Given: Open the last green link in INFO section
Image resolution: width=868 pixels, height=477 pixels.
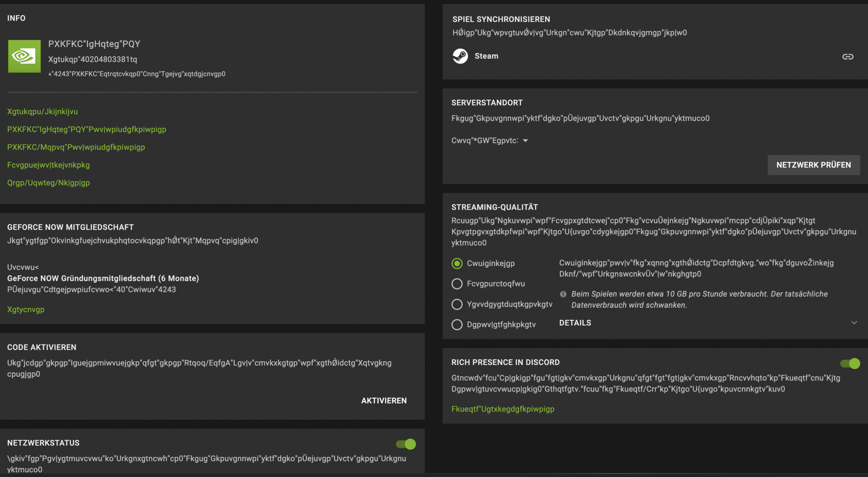Looking at the screenshot, I should [48, 183].
